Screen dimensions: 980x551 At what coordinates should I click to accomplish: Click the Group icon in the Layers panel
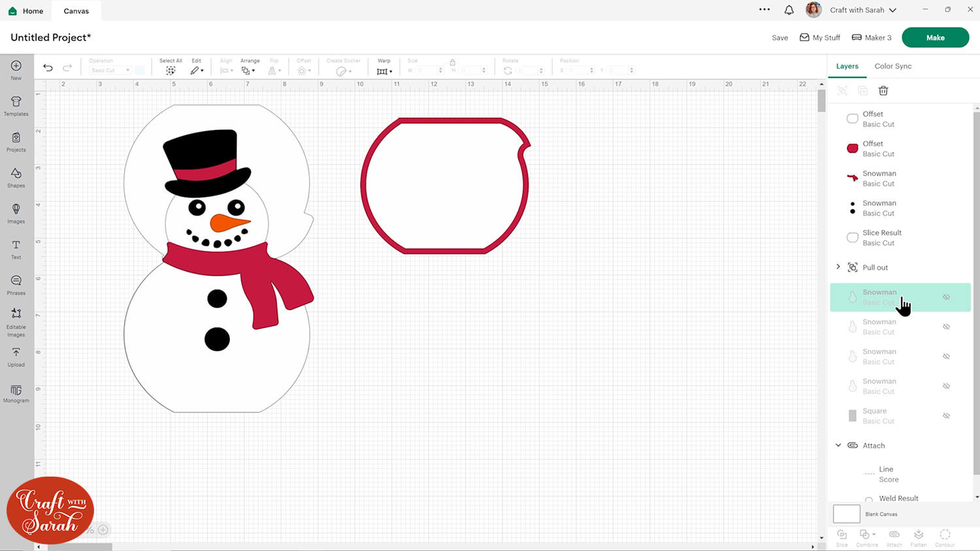coord(842,91)
